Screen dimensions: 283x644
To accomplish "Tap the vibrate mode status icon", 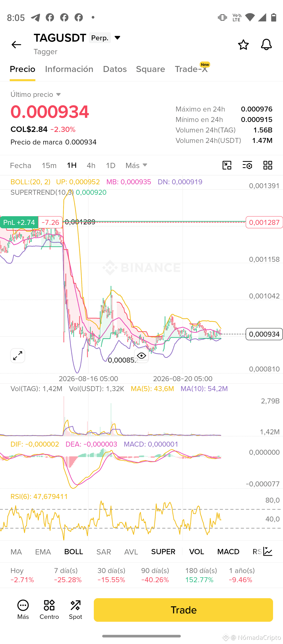I will [x=222, y=18].
